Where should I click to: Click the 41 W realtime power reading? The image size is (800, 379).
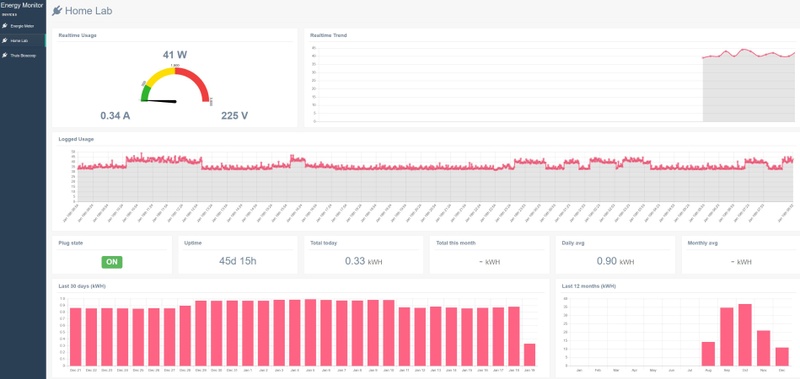tap(174, 55)
